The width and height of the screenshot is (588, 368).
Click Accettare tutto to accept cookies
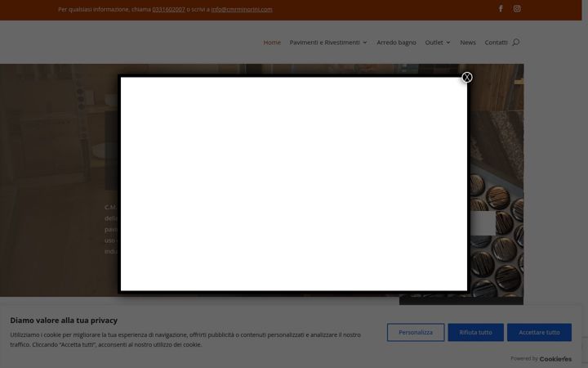[x=539, y=332]
